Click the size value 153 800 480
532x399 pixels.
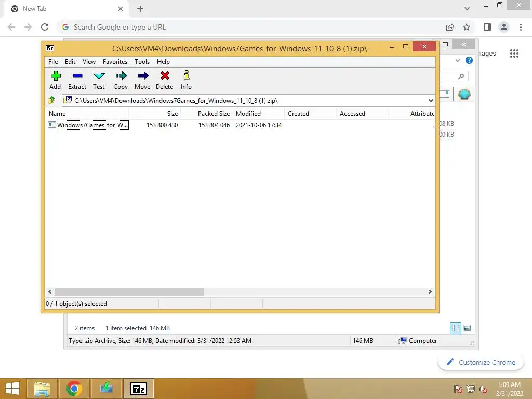(x=162, y=125)
